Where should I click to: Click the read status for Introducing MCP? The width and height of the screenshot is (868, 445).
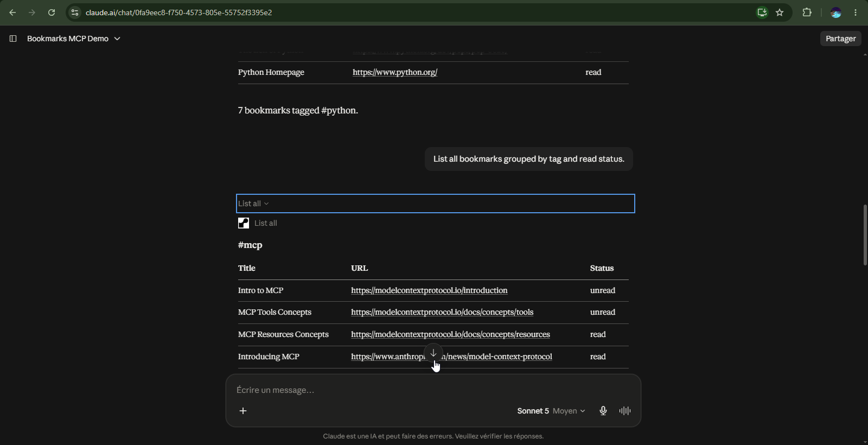[x=598, y=357]
